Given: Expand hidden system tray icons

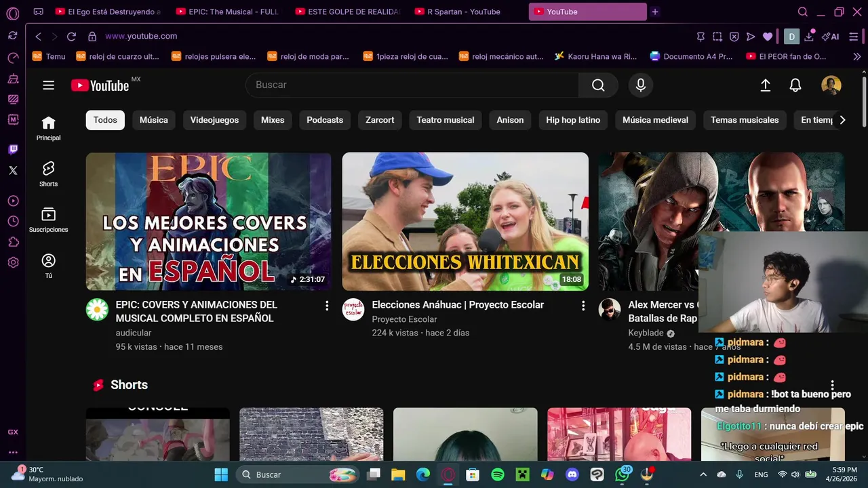Looking at the screenshot, I should pos(703,474).
